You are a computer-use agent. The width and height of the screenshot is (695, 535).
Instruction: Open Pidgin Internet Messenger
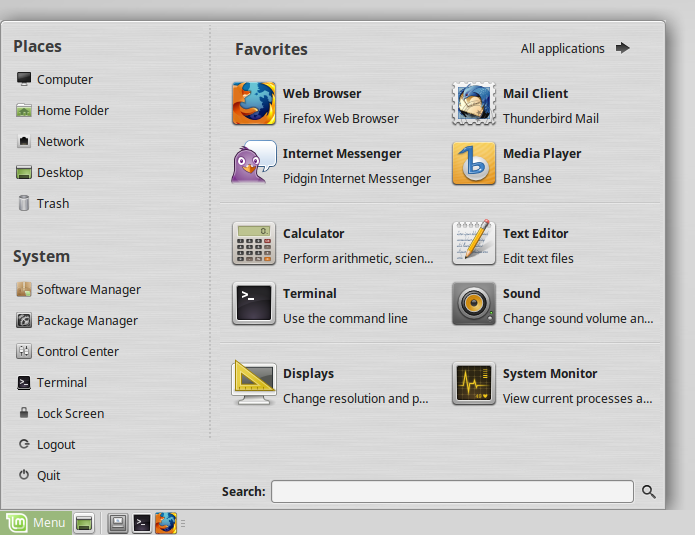[x=254, y=165]
